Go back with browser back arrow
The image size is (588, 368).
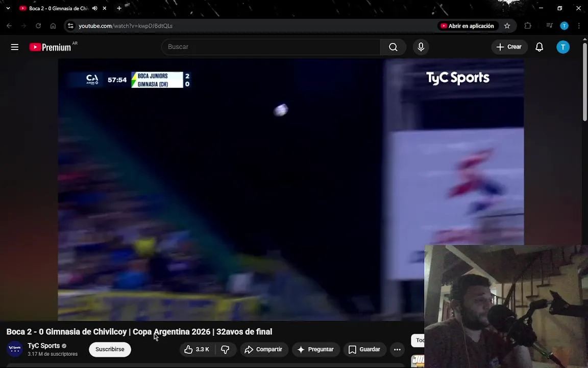(x=9, y=26)
